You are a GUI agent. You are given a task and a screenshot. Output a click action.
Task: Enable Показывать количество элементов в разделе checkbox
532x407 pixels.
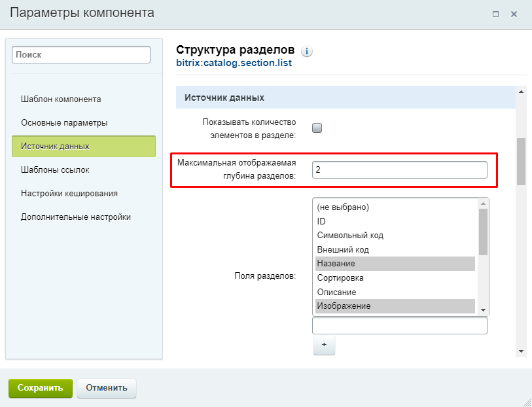[317, 128]
